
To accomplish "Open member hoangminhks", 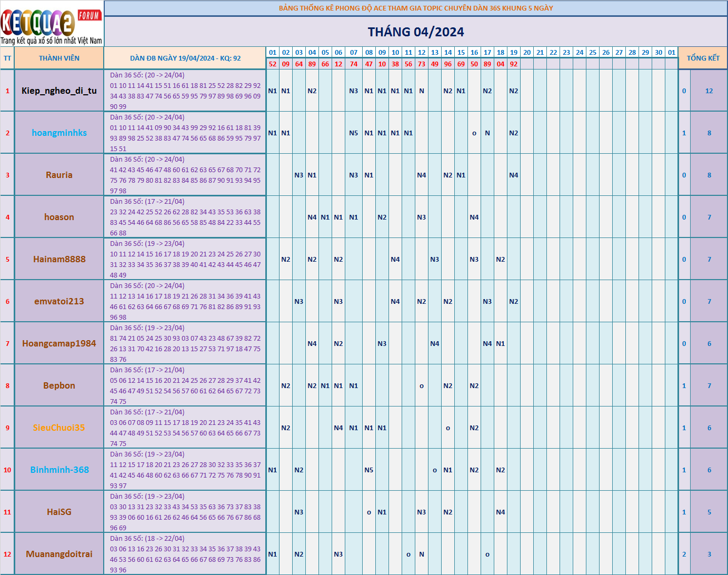I will click(59, 133).
